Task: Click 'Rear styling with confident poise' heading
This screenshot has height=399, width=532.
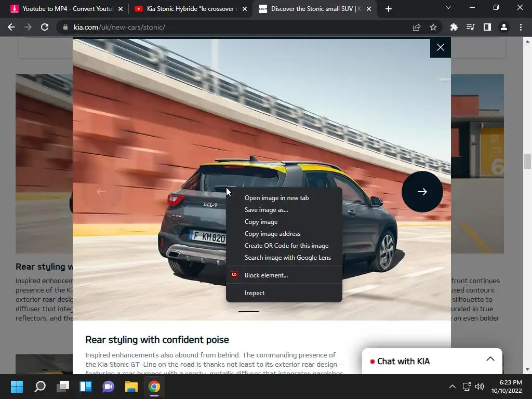Action: [x=157, y=340]
